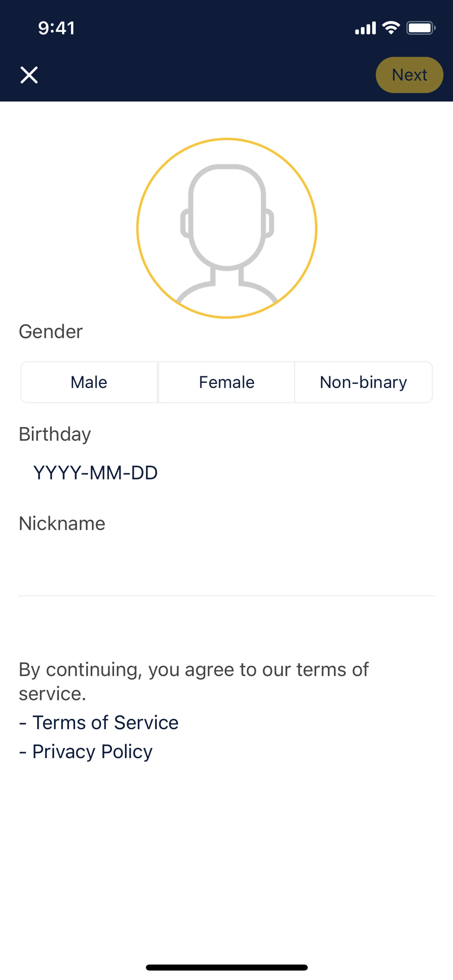
Task: Click the cellular signal bars icon
Action: tap(365, 28)
